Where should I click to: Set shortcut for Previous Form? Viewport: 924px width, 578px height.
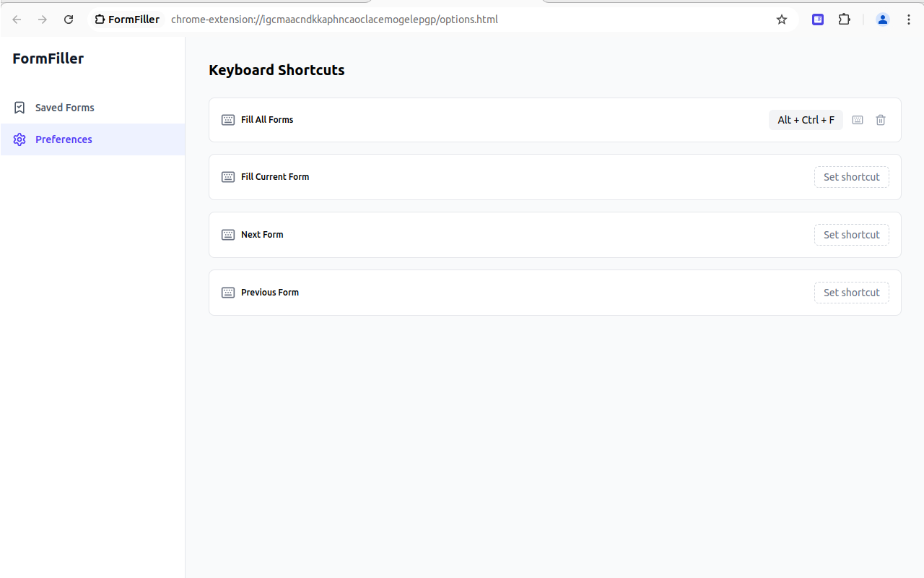click(x=852, y=293)
